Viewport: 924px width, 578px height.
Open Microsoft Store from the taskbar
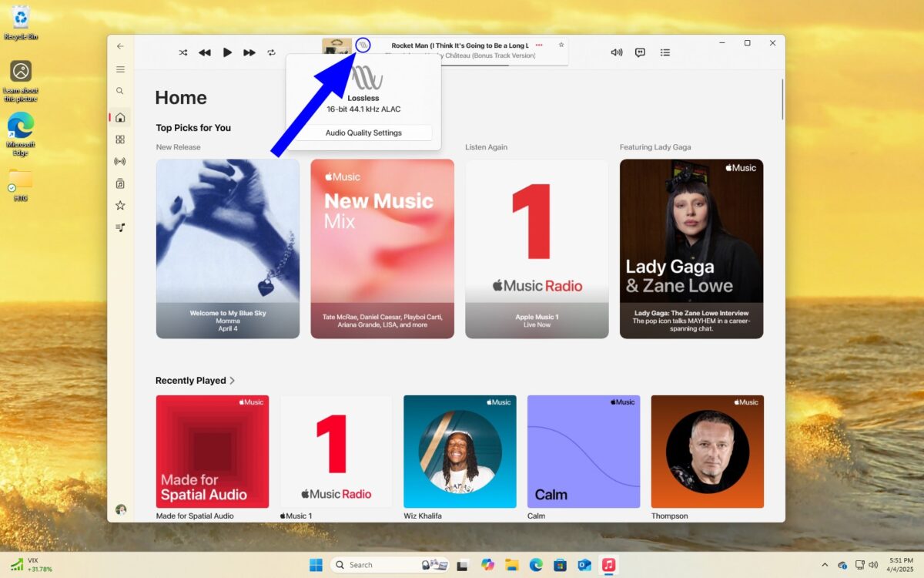coord(561,565)
